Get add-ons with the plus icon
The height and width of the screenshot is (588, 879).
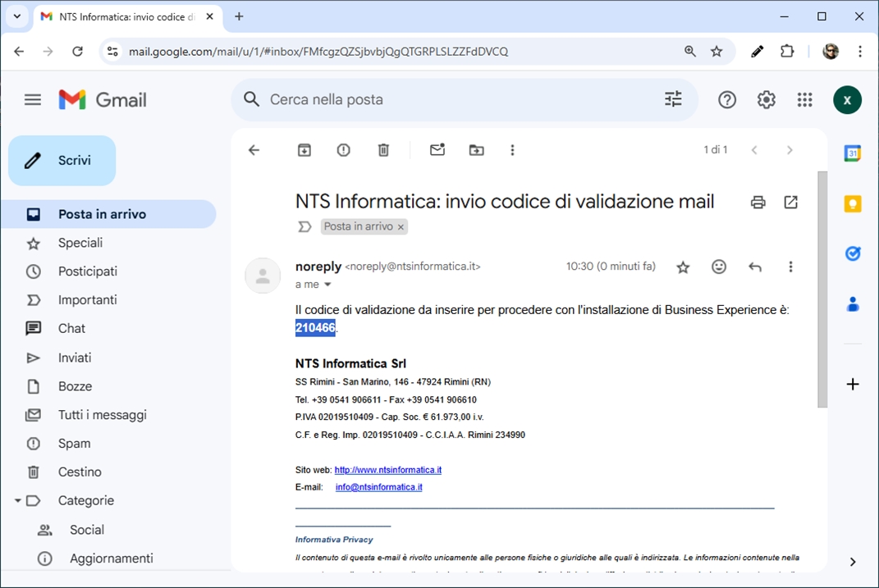[x=853, y=384]
